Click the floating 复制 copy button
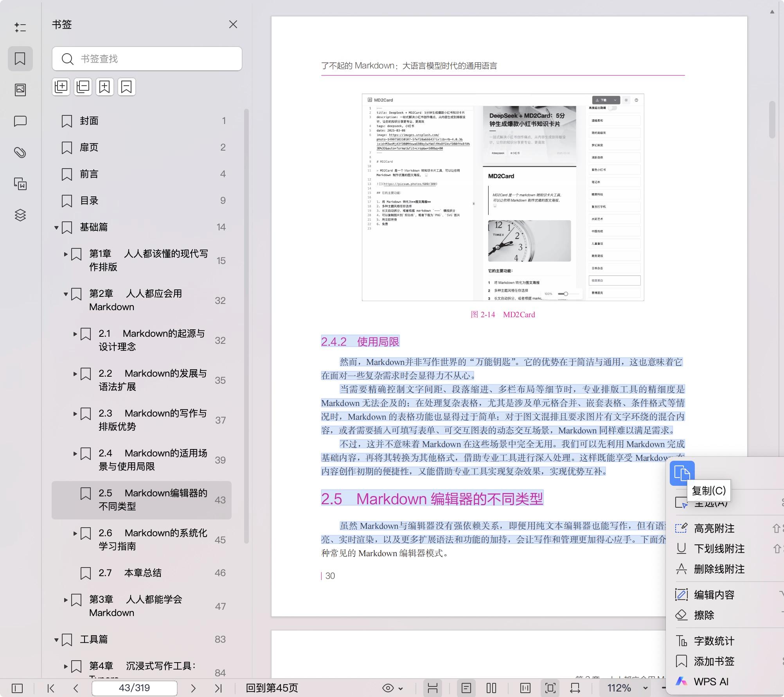 pos(682,474)
